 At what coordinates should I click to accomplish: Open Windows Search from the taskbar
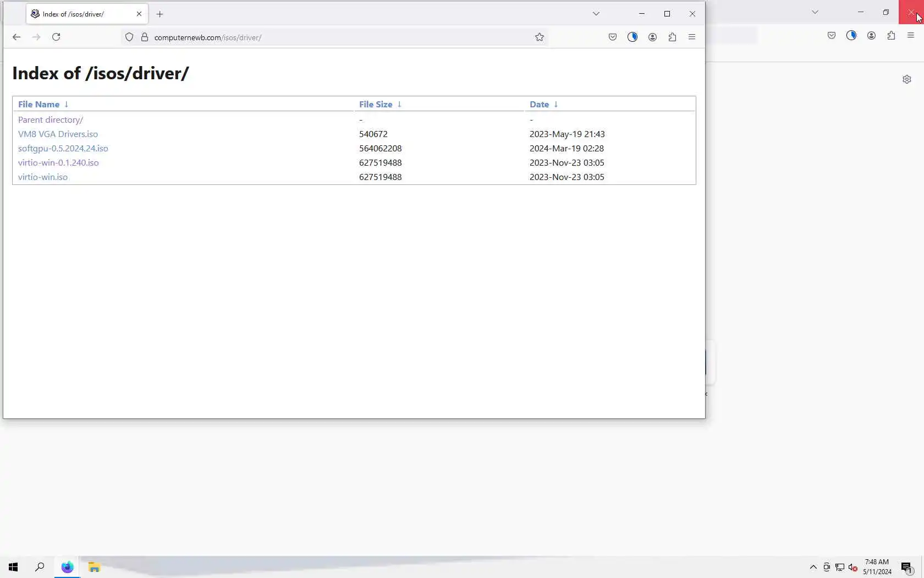tap(40, 567)
